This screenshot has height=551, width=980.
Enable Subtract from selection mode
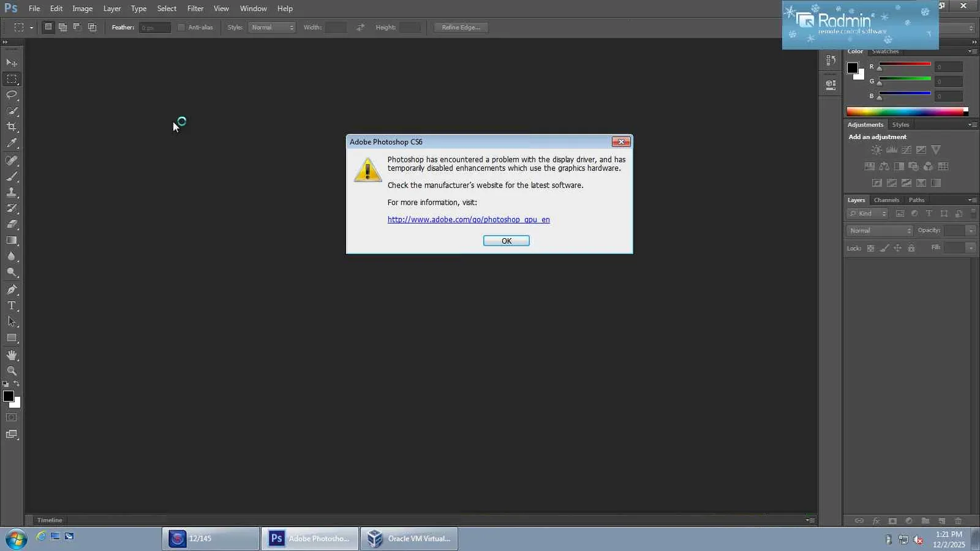click(77, 27)
